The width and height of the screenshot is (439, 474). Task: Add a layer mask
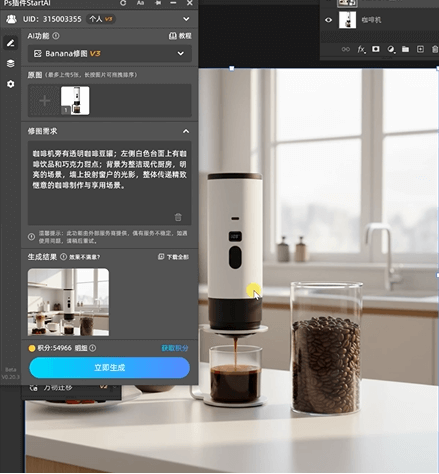point(376,49)
